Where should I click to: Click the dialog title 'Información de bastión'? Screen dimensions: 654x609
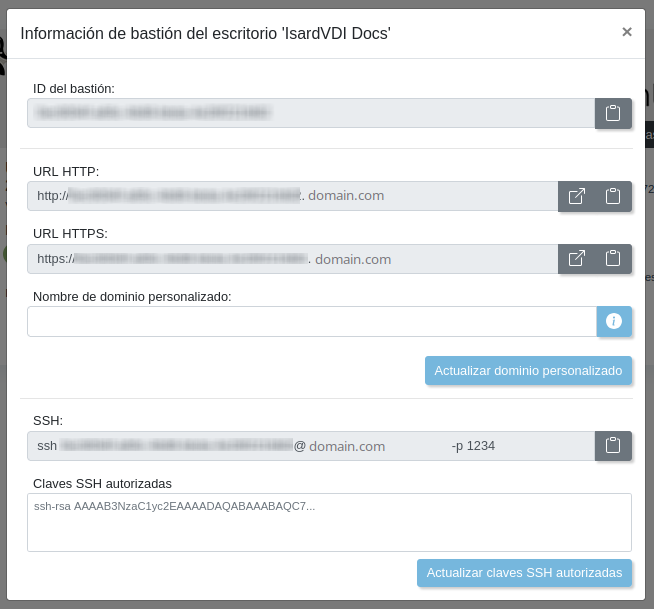(205, 34)
